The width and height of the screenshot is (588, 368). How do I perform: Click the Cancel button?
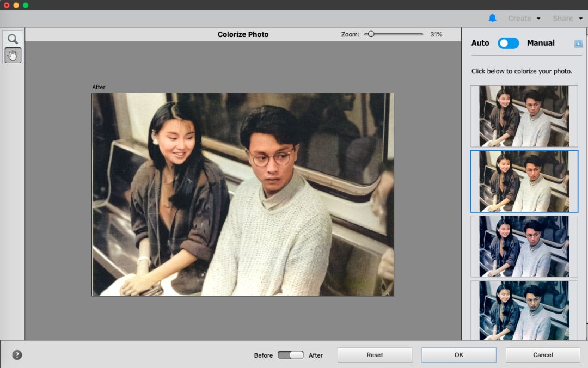coord(543,355)
